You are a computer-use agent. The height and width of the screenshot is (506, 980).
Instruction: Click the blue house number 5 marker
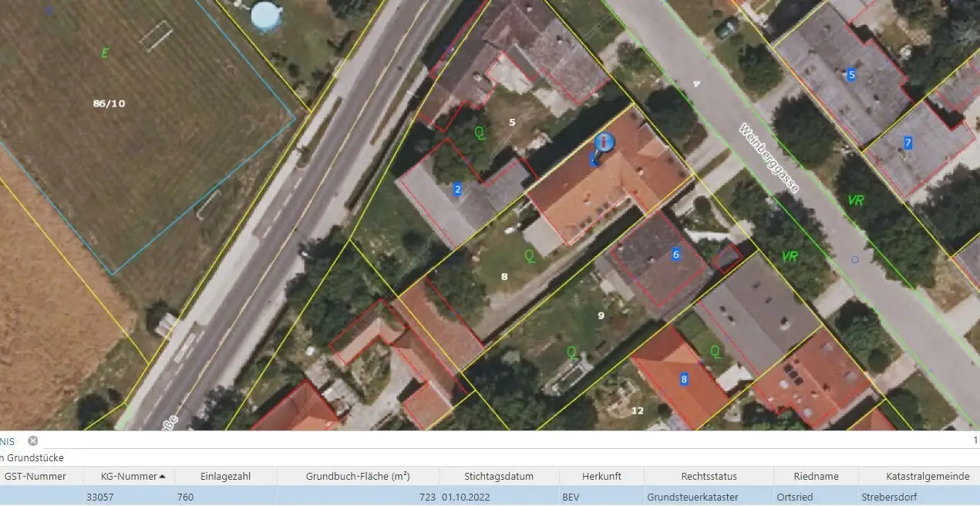click(851, 75)
